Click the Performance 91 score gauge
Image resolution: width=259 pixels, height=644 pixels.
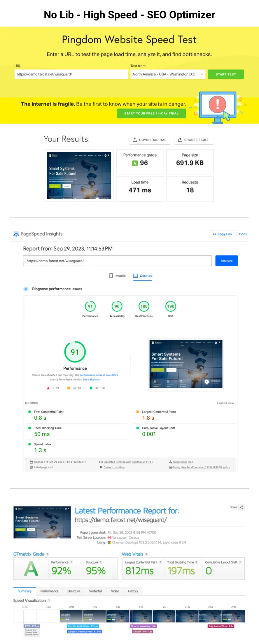pyautogui.click(x=90, y=306)
